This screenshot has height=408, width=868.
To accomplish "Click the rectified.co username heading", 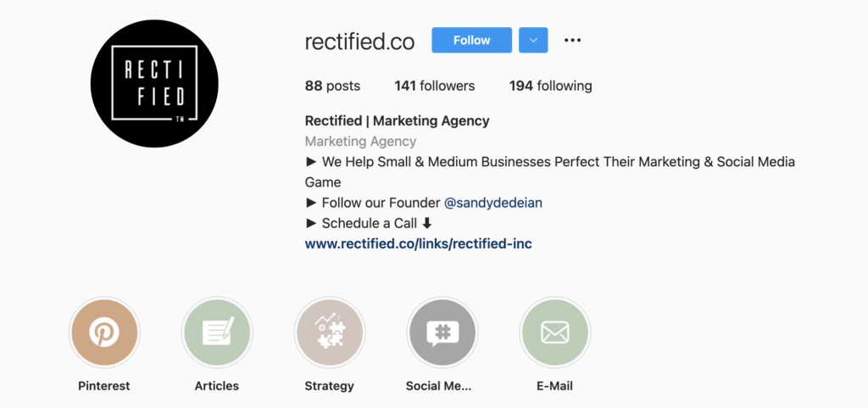I will pyautogui.click(x=359, y=41).
